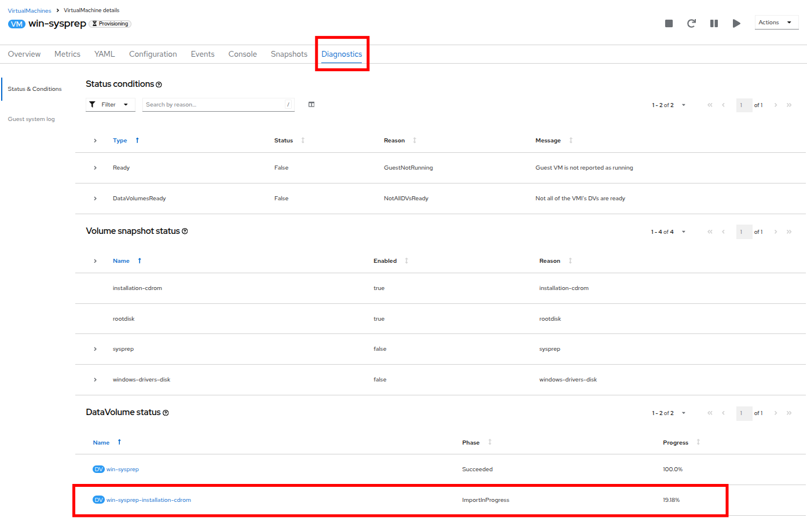Click the Restart VM circular arrow icon
The height and width of the screenshot is (532, 807).
pyautogui.click(x=691, y=23)
